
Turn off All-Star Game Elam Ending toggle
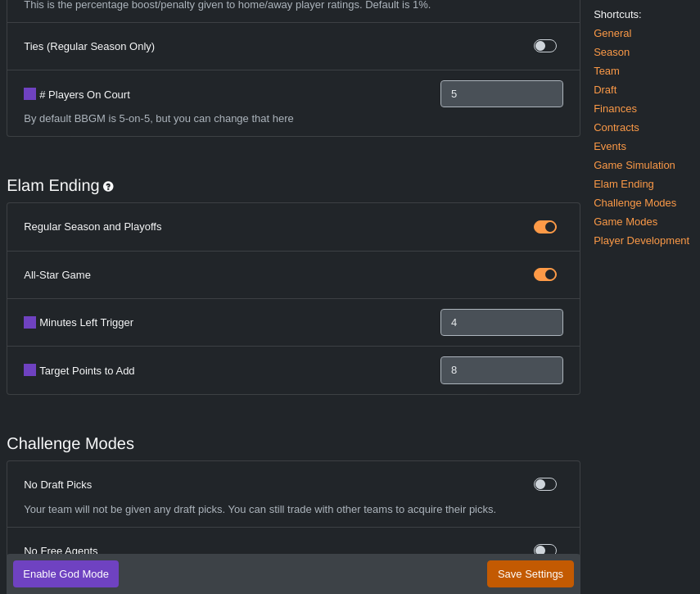pyautogui.click(x=545, y=274)
